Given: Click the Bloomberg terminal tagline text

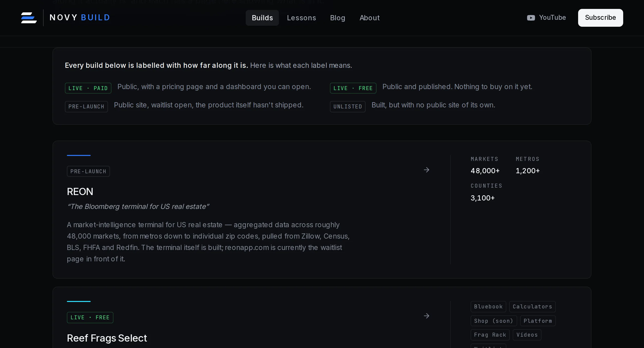Looking at the screenshot, I should tap(138, 207).
